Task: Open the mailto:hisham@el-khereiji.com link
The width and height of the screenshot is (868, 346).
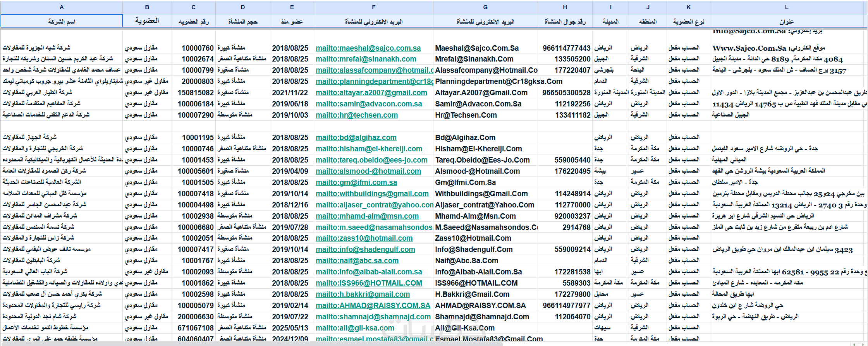Action: click(x=369, y=149)
